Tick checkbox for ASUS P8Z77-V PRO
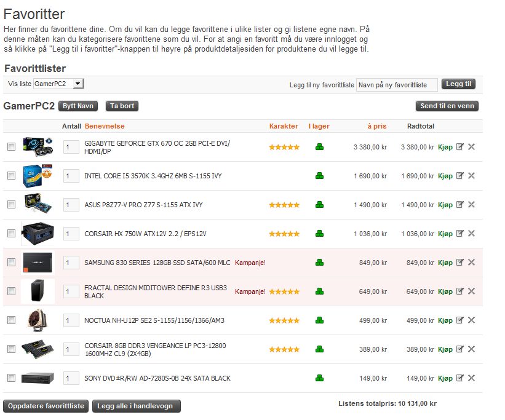 point(11,205)
